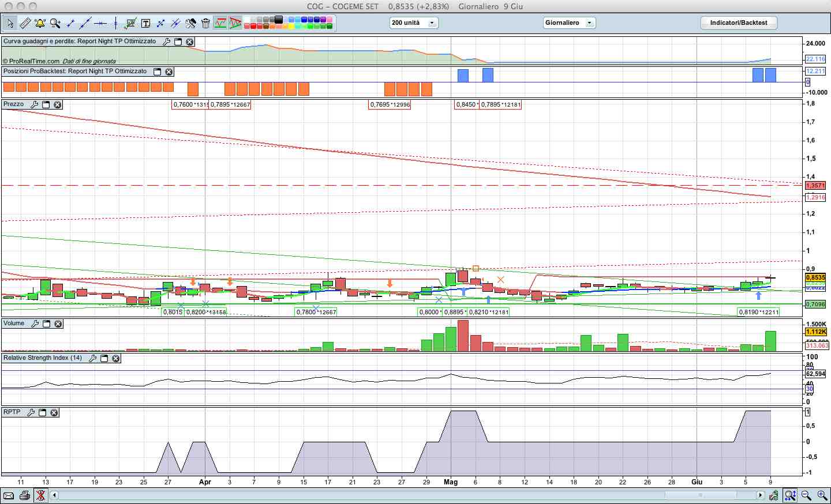This screenshot has height=504, width=831.
Task: Pick the black color swatch
Action: pyautogui.click(x=279, y=19)
